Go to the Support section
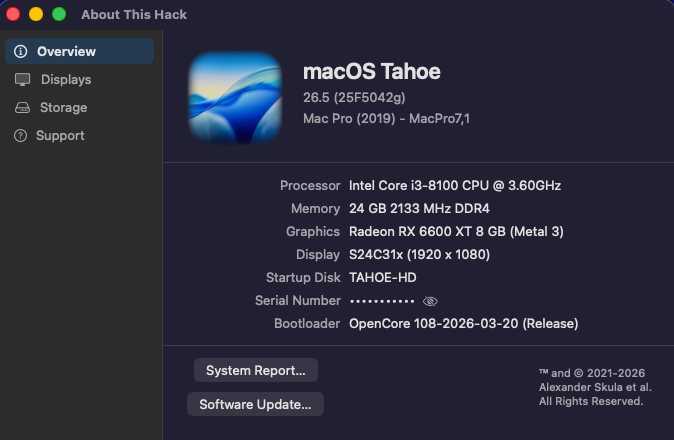 coord(60,135)
